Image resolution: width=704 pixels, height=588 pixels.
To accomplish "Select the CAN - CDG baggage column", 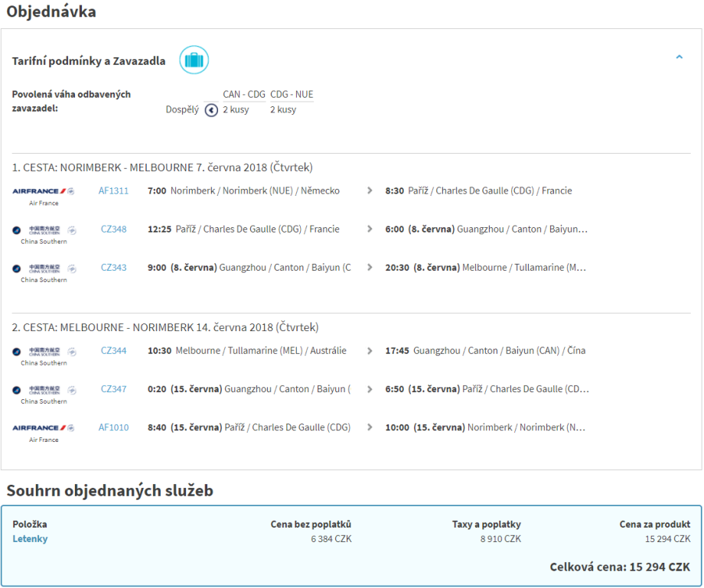I will [x=244, y=95].
